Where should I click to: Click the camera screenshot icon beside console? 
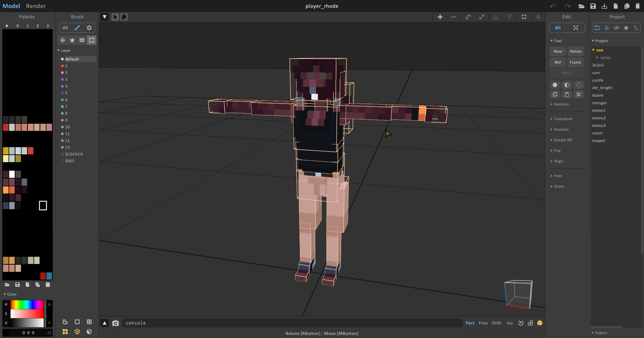(115, 323)
